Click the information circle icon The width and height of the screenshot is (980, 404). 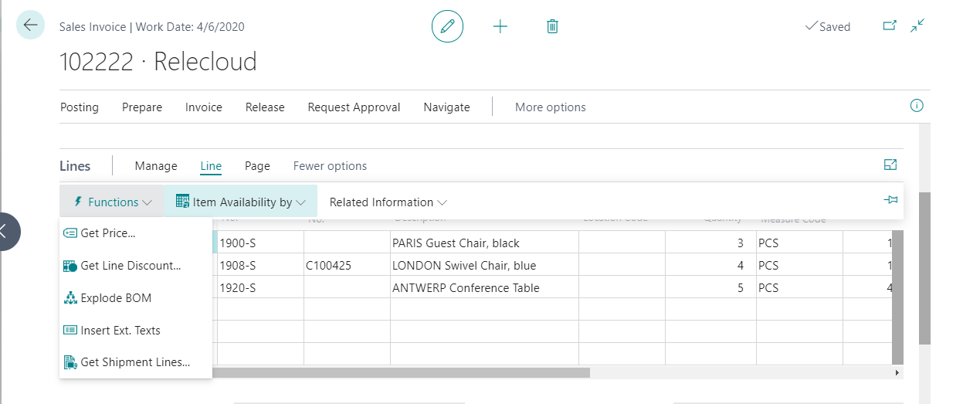tap(917, 106)
